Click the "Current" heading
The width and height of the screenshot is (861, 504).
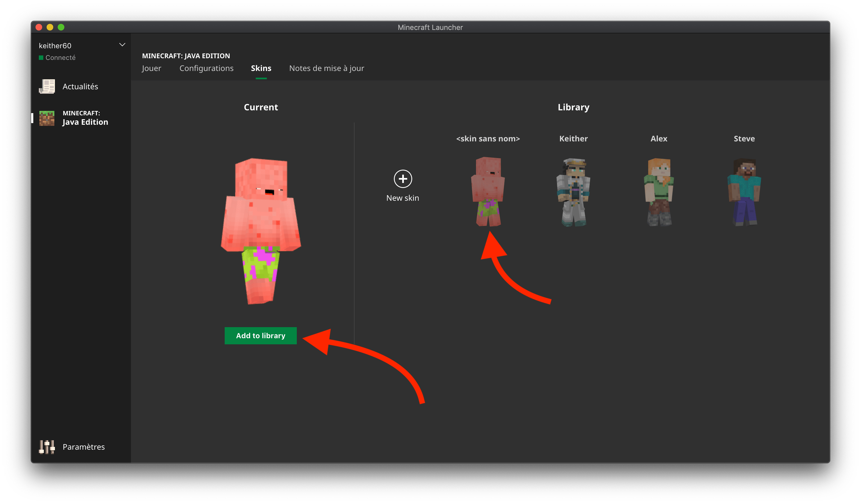pos(261,107)
